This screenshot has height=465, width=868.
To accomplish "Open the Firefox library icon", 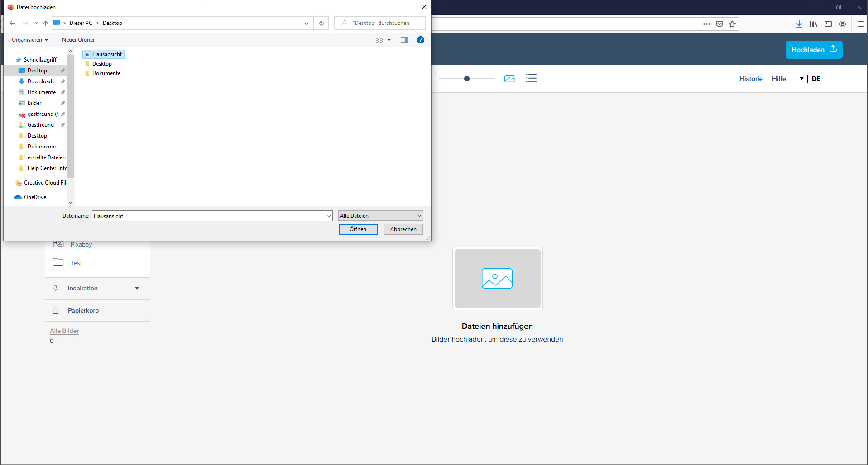I will tap(813, 24).
